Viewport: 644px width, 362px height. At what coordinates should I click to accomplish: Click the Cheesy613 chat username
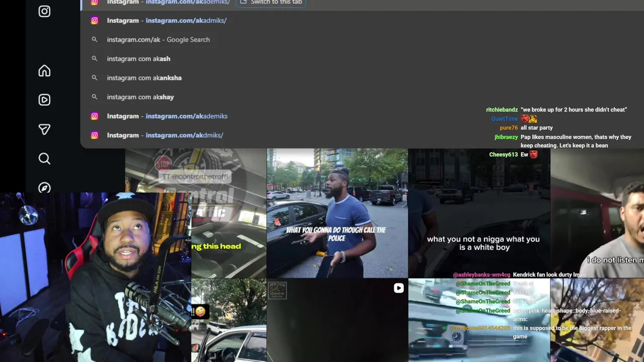503,154
